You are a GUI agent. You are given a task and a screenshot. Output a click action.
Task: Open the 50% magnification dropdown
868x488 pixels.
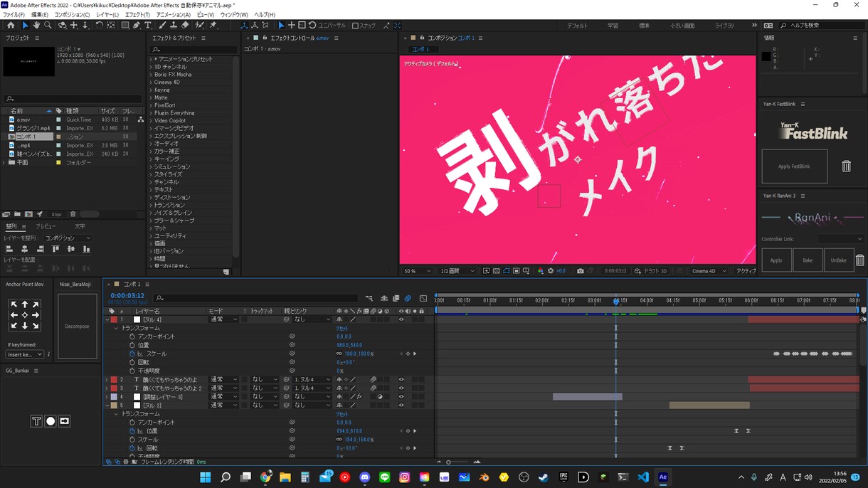417,271
